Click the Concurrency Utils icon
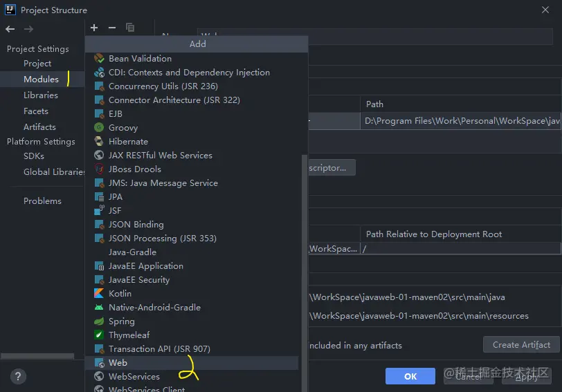The image size is (562, 392). click(99, 86)
